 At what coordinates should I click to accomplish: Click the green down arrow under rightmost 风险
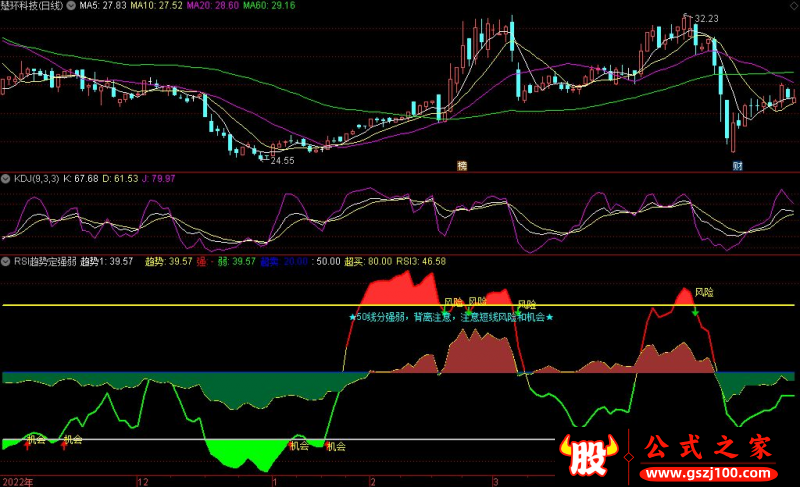694,313
